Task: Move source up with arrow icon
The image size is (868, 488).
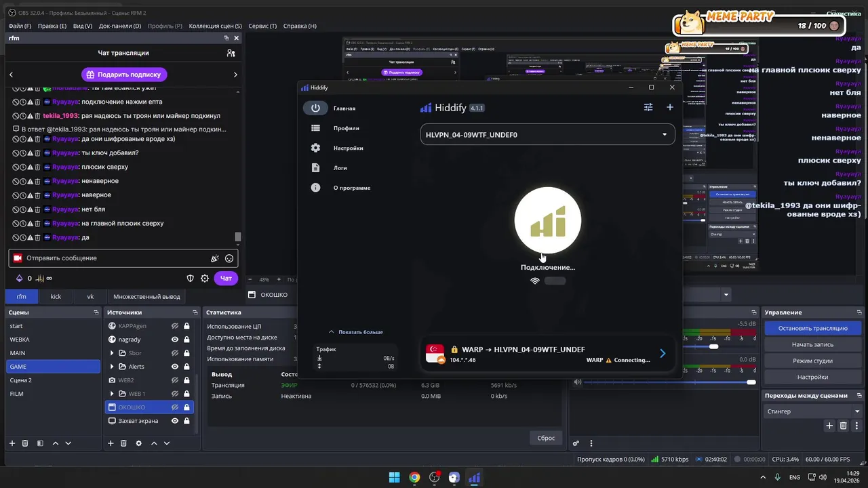Action: (154, 443)
